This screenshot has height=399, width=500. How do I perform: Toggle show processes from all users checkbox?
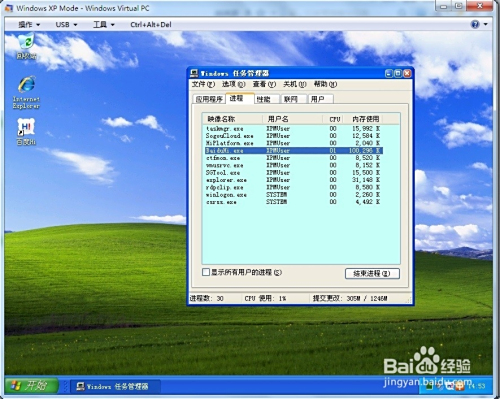pos(206,272)
